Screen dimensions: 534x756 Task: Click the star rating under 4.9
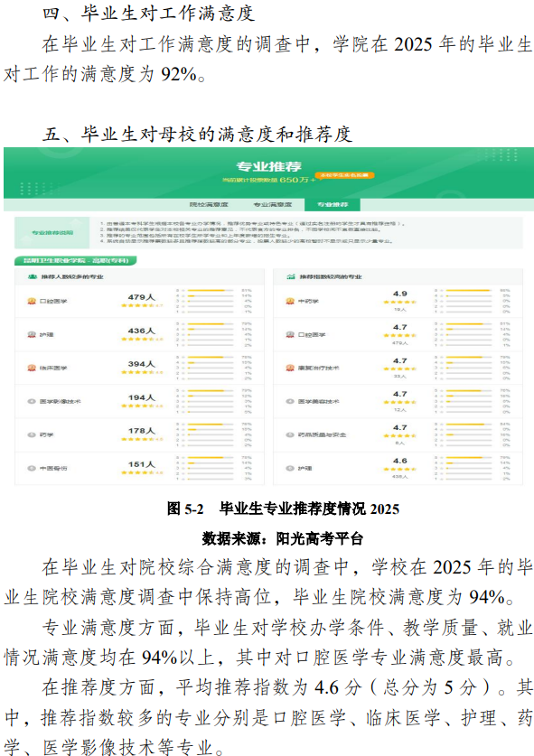(400, 302)
